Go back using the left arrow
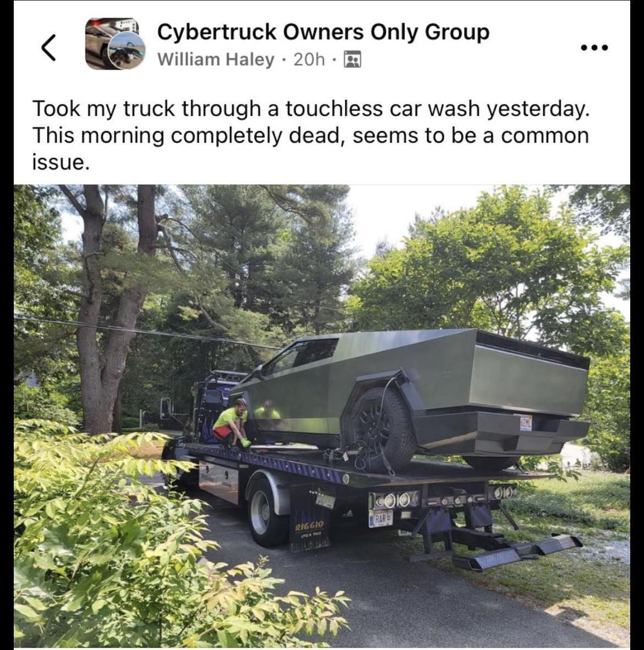 click(x=48, y=47)
